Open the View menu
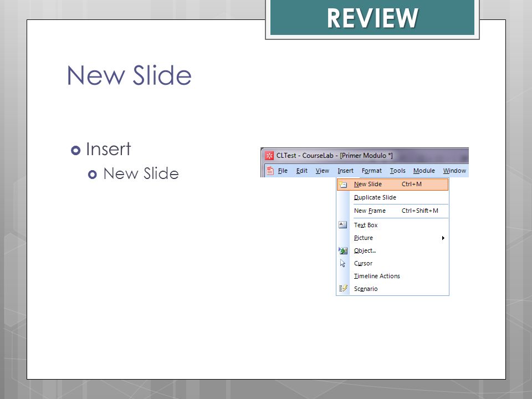532x399 pixels. (323, 171)
